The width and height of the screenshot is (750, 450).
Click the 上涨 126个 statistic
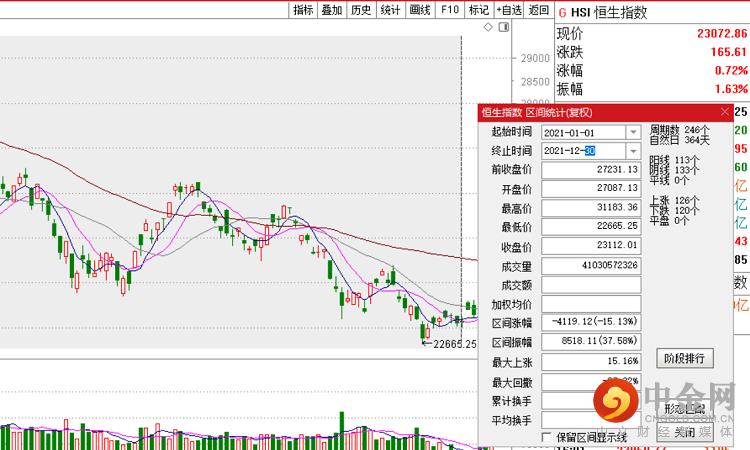[674, 200]
